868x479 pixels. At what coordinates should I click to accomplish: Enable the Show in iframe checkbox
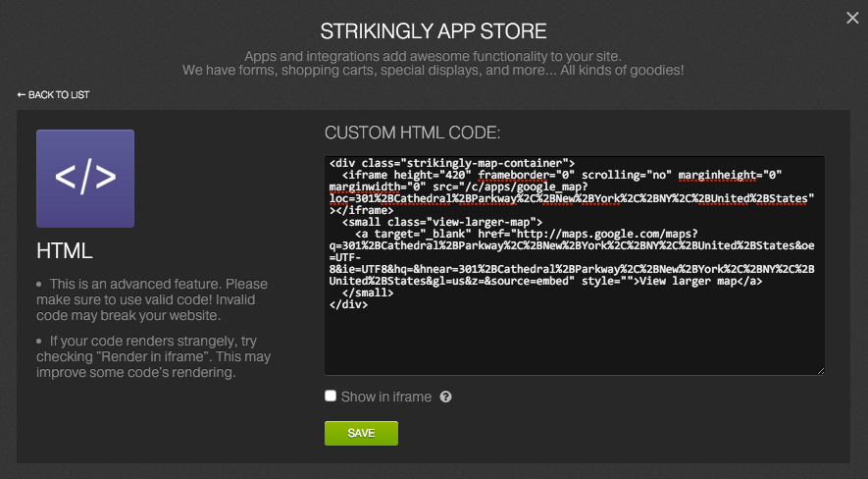click(331, 397)
